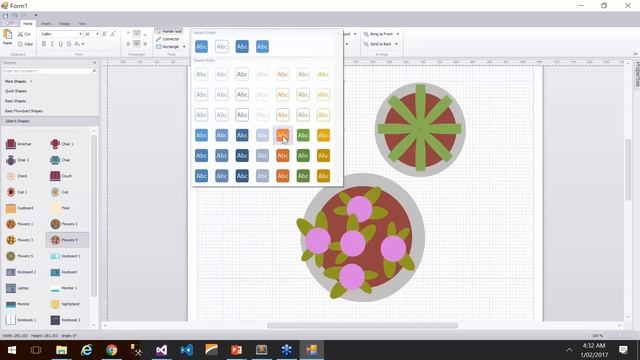Toggle Underline formatting
This screenshot has width=640, height=360.
pyautogui.click(x=60, y=44)
